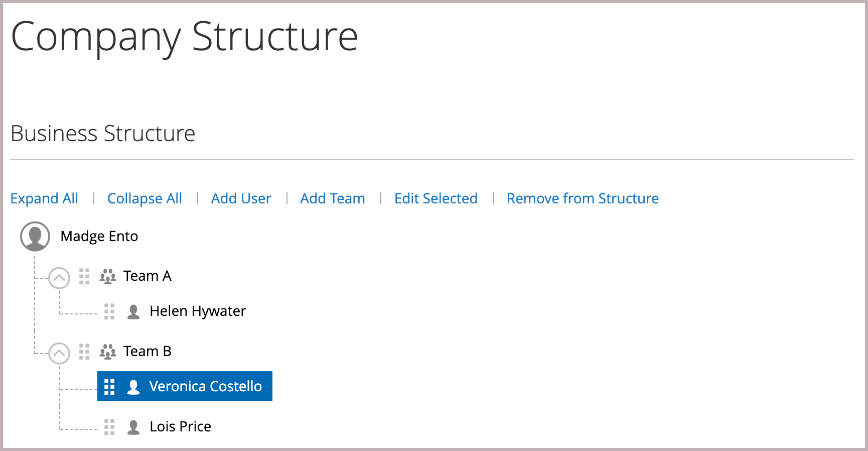This screenshot has width=868, height=451.
Task: Expand all nodes in the structure
Action: 44,198
